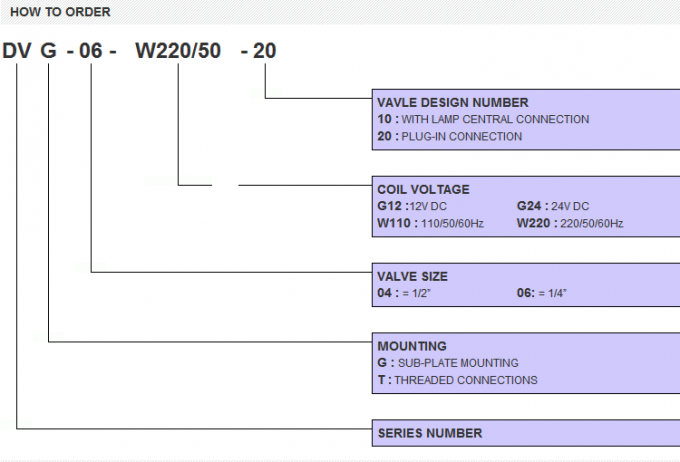
Task: Pick the W220 220/50/60Hz voltage entry
Action: pos(569,223)
